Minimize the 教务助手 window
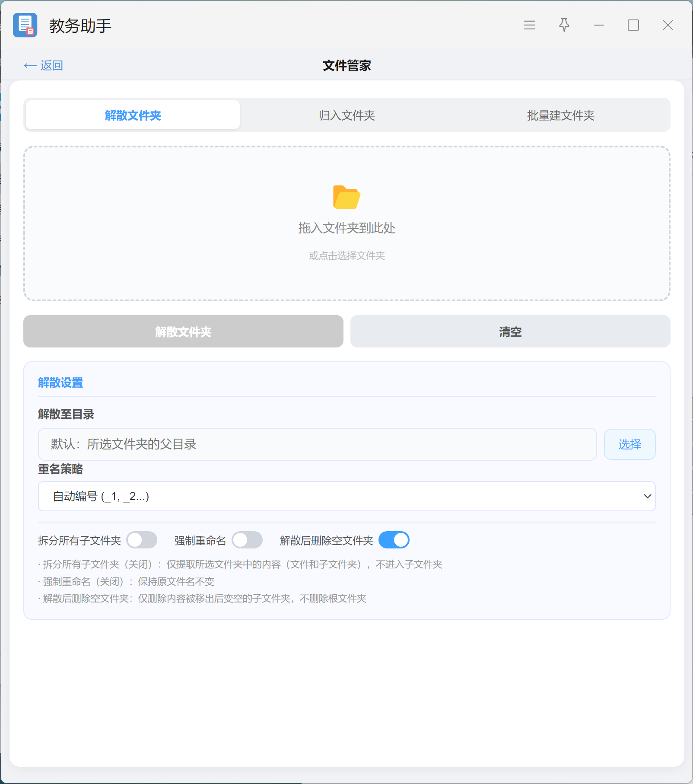 (x=599, y=25)
